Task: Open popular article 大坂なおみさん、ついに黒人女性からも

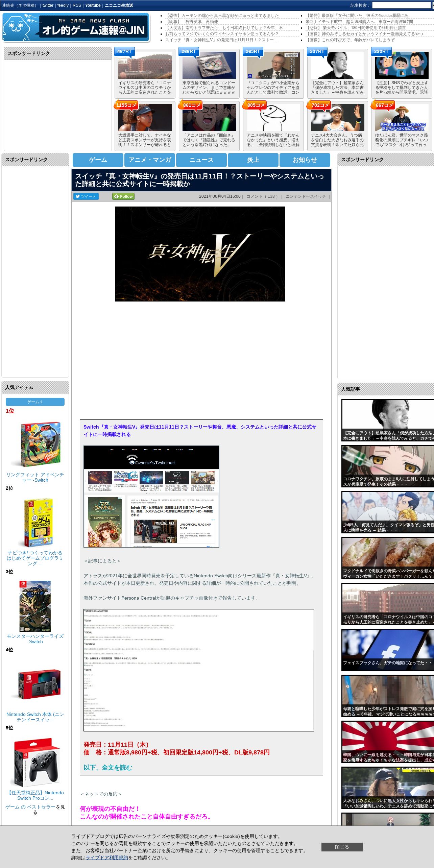Action: [x=388, y=788]
